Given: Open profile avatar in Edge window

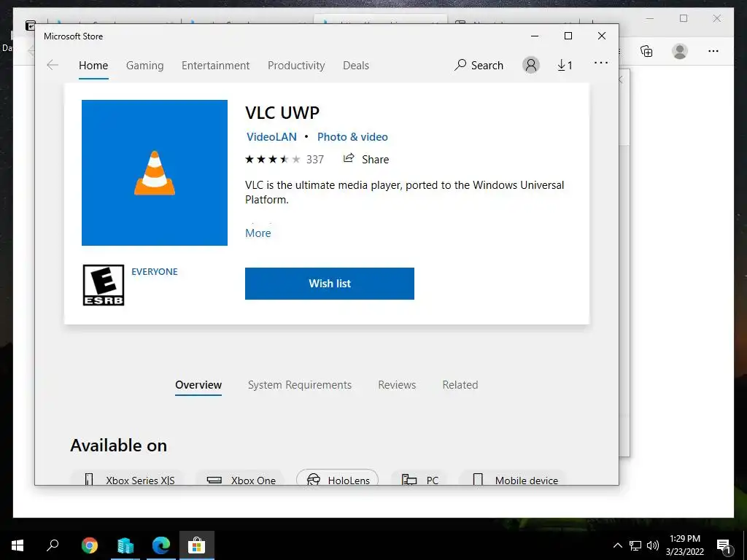Looking at the screenshot, I should 680,51.
